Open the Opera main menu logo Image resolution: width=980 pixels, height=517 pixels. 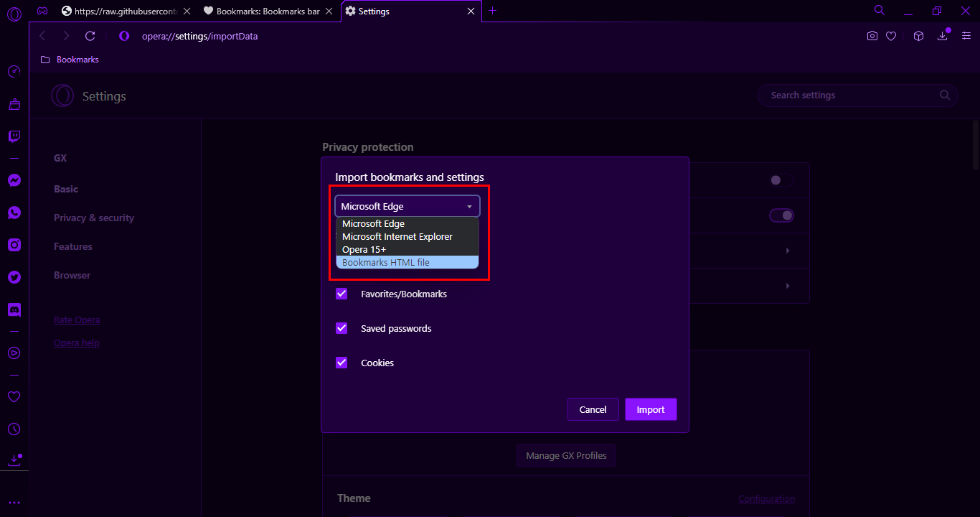14,15
